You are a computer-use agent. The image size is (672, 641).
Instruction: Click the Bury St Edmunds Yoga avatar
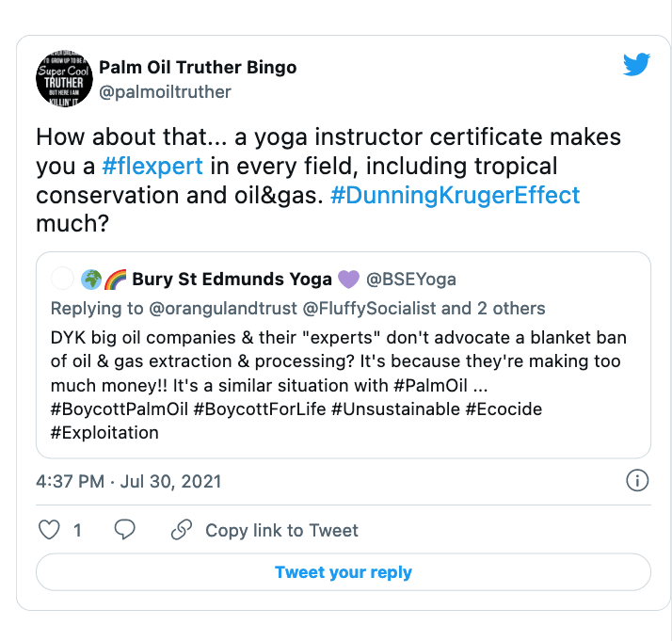click(62, 279)
